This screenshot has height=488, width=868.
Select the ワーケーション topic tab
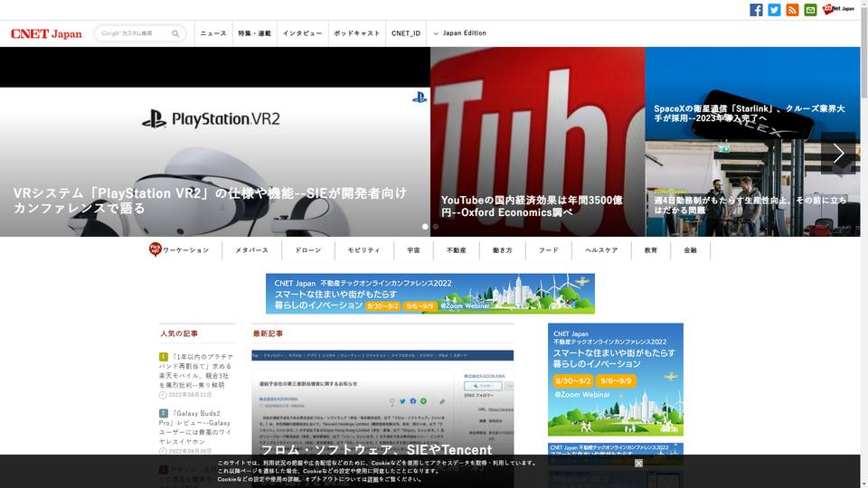coord(185,250)
